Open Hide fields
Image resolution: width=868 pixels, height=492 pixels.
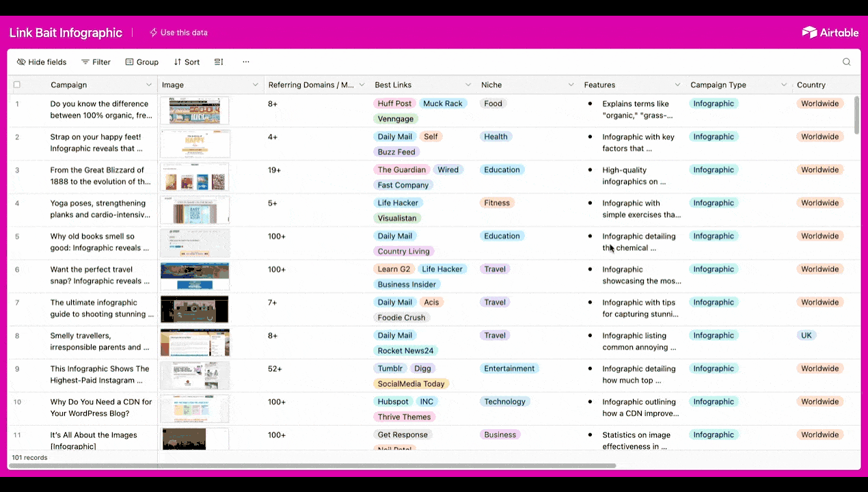click(x=42, y=61)
